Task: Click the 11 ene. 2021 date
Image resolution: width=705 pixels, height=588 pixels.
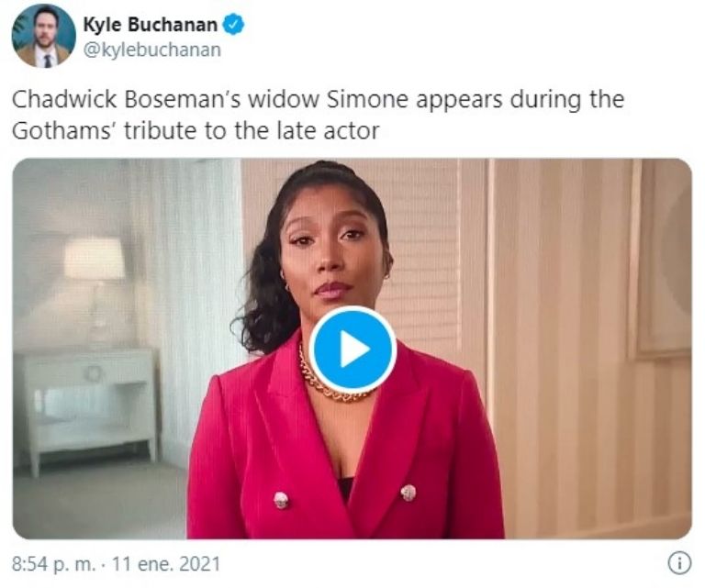Action: click(166, 564)
